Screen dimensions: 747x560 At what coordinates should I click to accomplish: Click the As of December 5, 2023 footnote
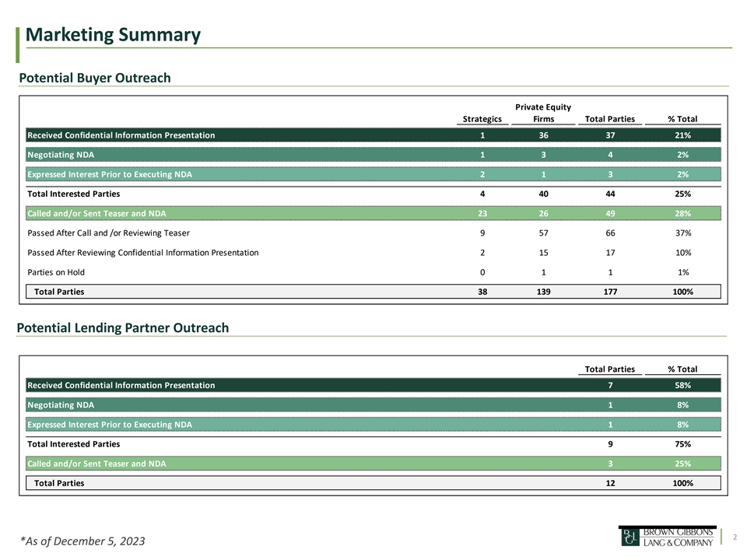(82, 541)
